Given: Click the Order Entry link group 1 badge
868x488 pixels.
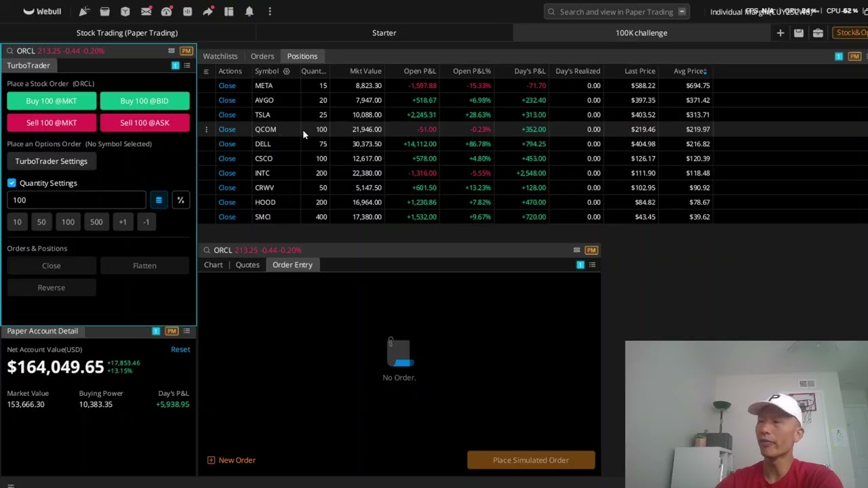Looking at the screenshot, I should click(x=580, y=265).
